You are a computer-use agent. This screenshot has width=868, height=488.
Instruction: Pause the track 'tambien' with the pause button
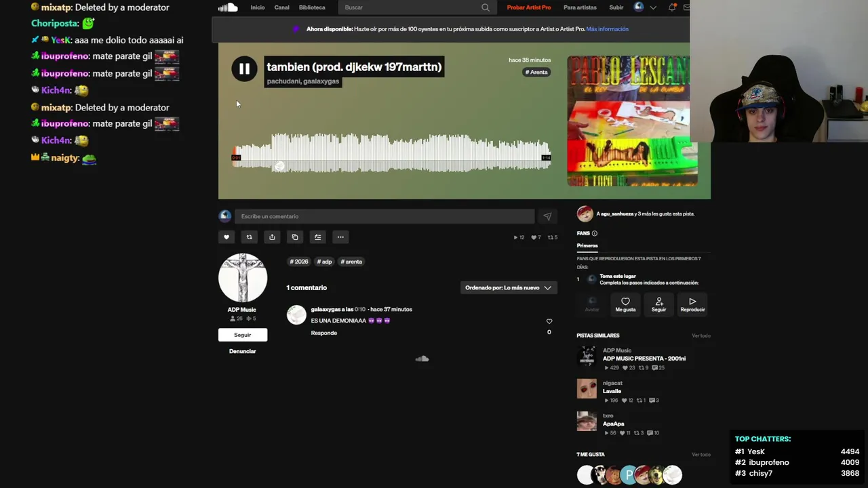pyautogui.click(x=244, y=68)
